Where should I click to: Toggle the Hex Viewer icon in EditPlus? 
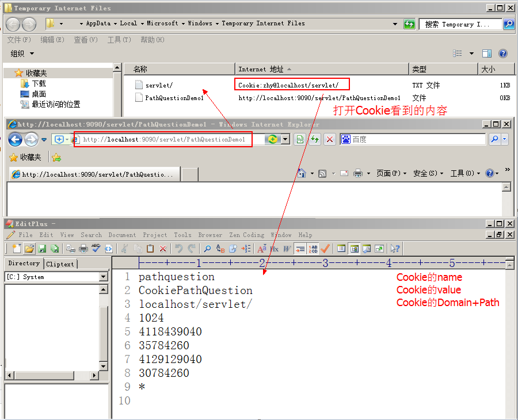tap(275, 249)
